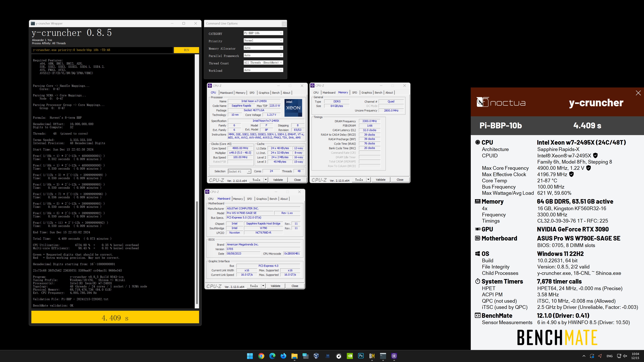Image resolution: width=644 pixels, height=362 pixels.
Task: Close the BenchMate y-cruncher result panel
Action: click(638, 93)
